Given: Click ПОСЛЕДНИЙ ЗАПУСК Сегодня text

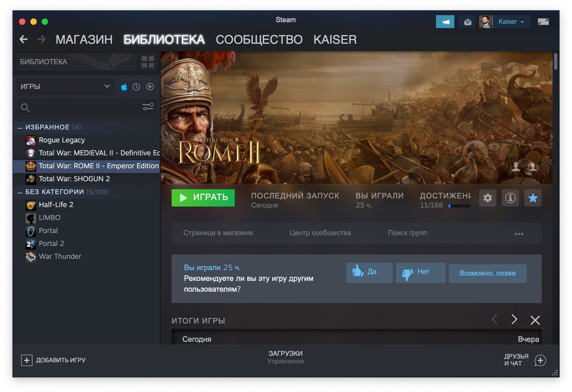Looking at the screenshot, I should point(295,200).
